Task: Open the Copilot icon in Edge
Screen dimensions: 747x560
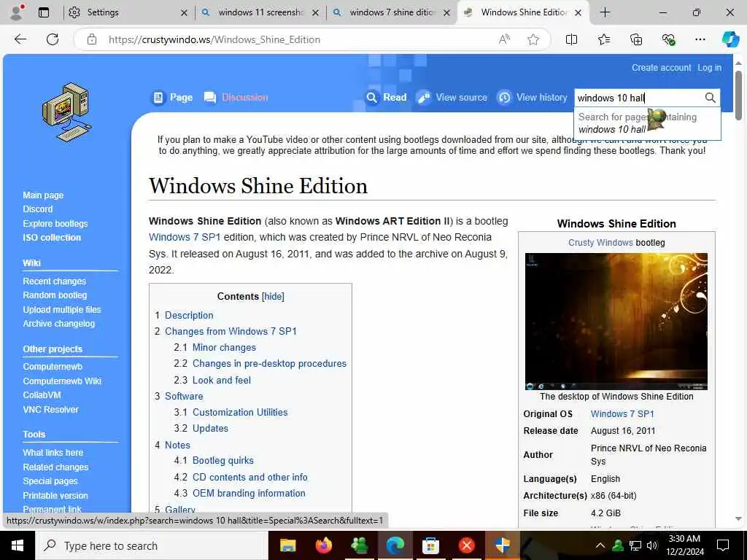Action: coord(729,39)
